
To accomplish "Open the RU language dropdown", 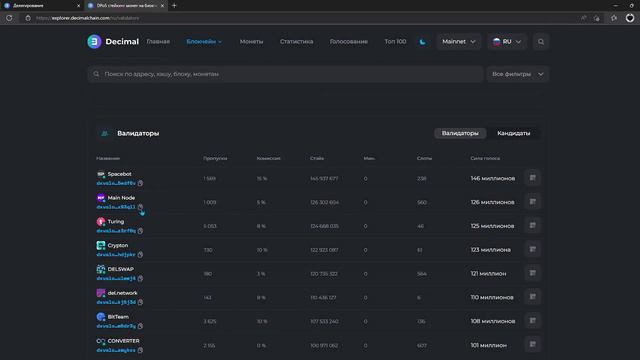I will point(507,42).
